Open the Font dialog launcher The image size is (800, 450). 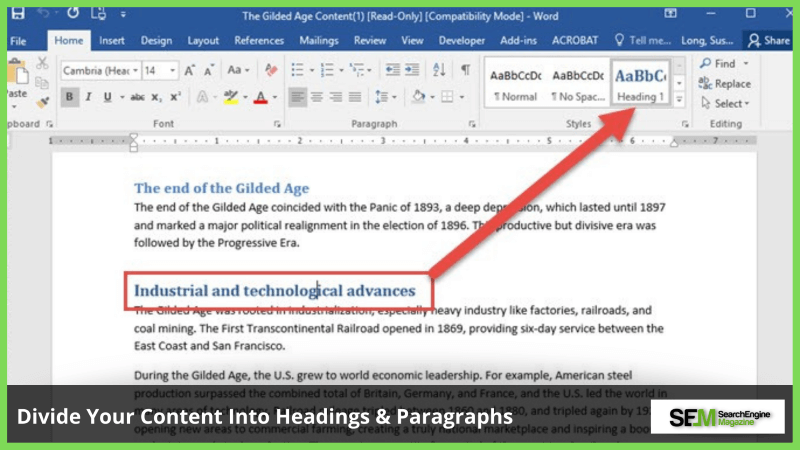[277, 124]
